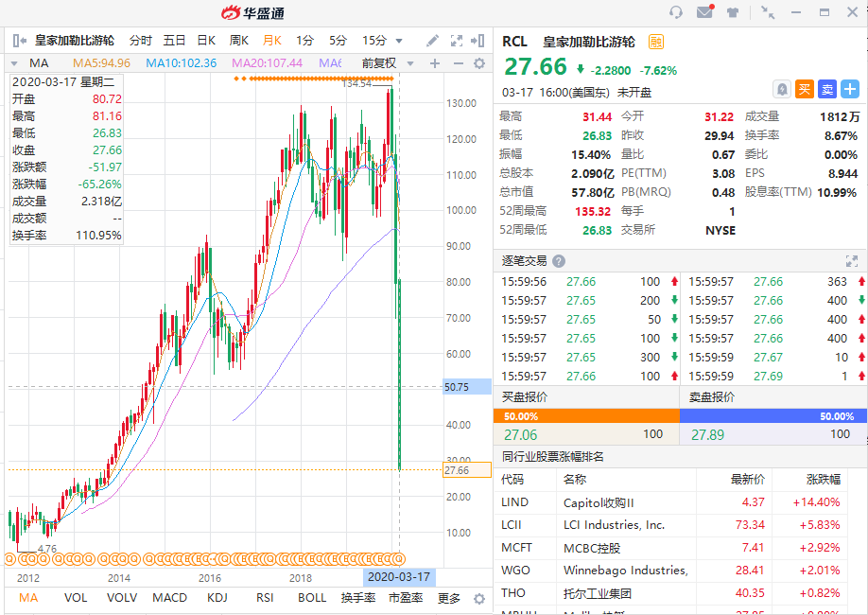
Task: Open customer service headset icon
Action: tap(675, 12)
